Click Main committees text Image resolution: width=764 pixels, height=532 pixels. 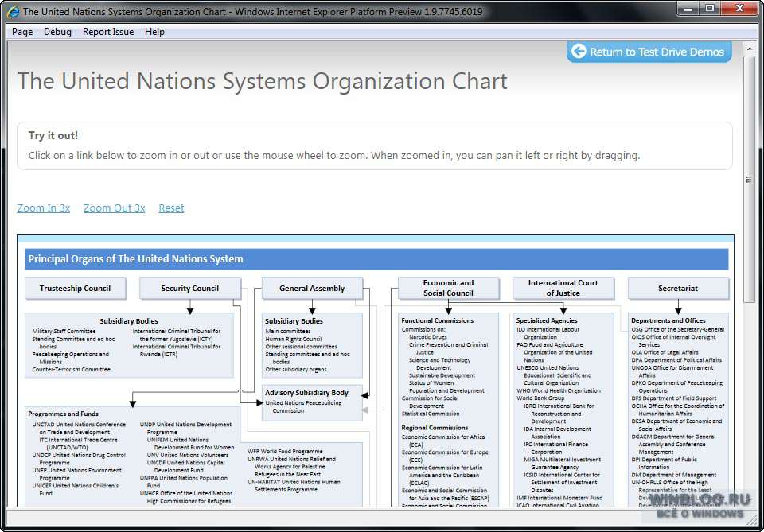pos(287,331)
